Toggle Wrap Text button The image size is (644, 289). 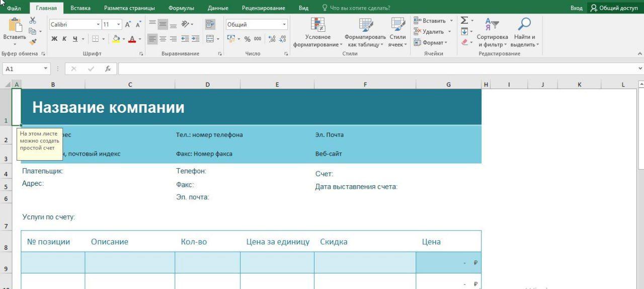tap(210, 24)
